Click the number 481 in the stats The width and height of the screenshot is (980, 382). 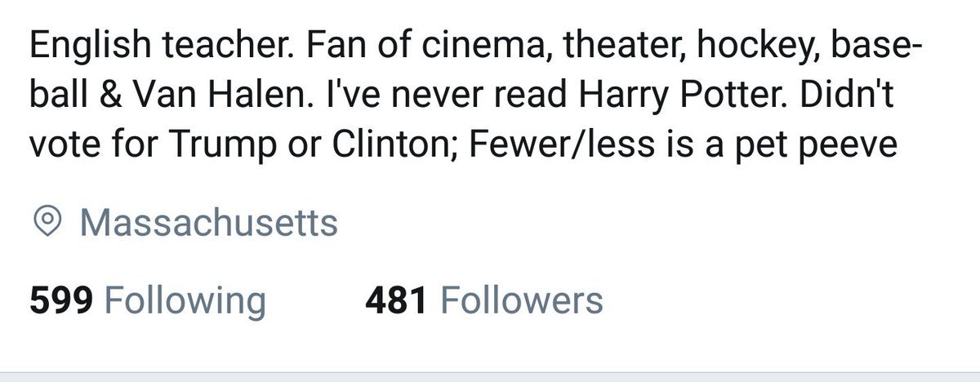(x=396, y=301)
